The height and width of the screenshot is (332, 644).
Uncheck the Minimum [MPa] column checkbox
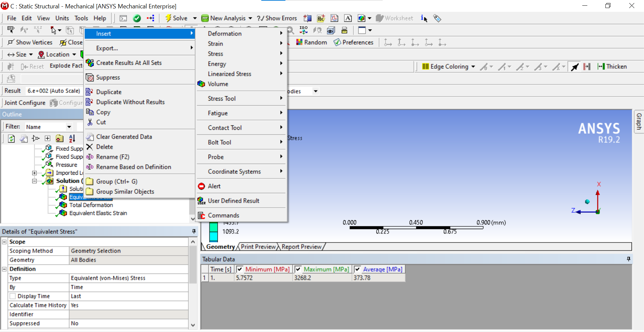[239, 269]
